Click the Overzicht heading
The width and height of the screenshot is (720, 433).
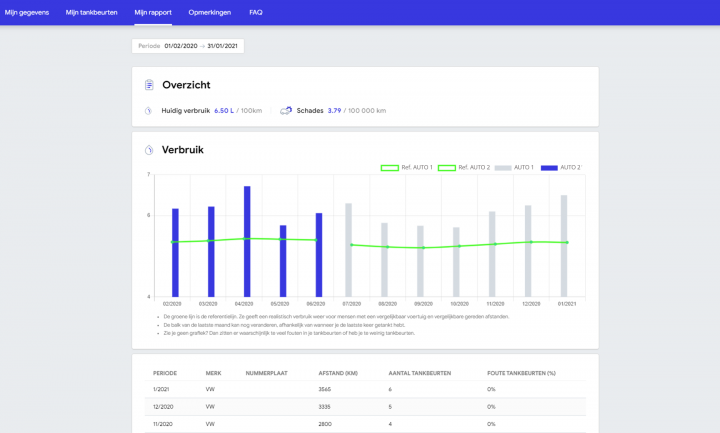(x=186, y=85)
